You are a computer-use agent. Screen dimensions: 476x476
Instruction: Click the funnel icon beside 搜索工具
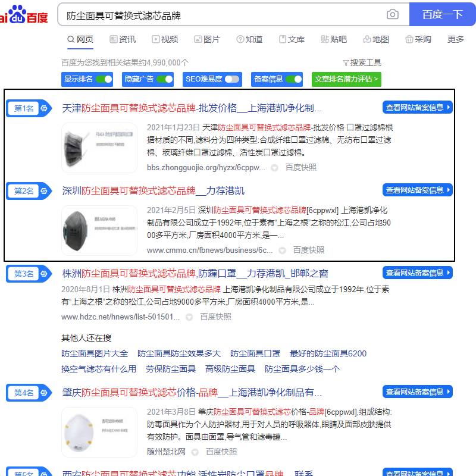(346, 63)
